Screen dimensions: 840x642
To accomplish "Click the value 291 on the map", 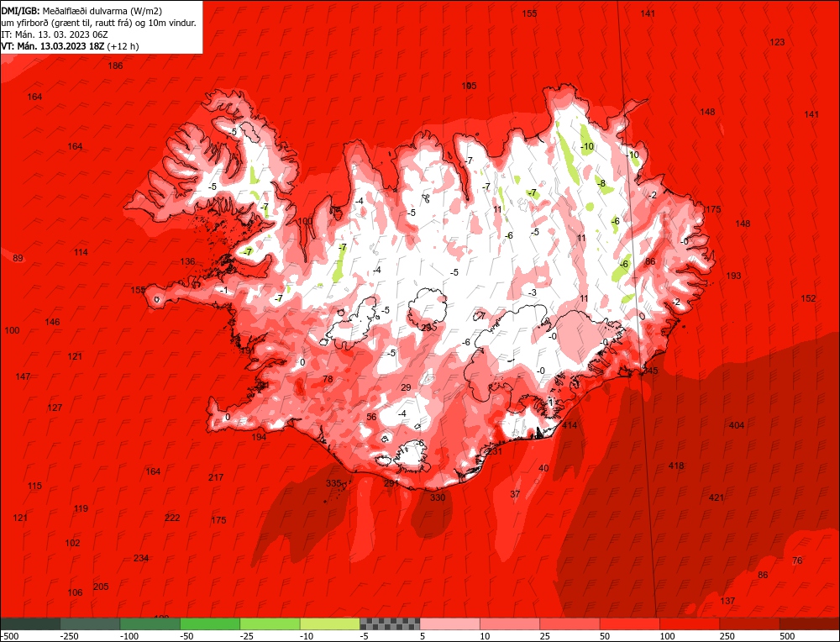I will pyautogui.click(x=391, y=484).
